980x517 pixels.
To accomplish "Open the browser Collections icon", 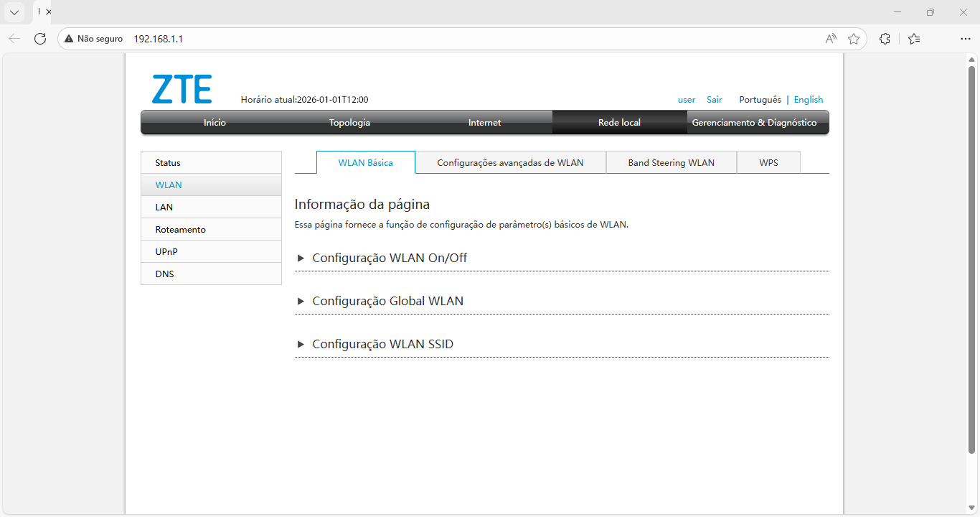I will (x=914, y=39).
